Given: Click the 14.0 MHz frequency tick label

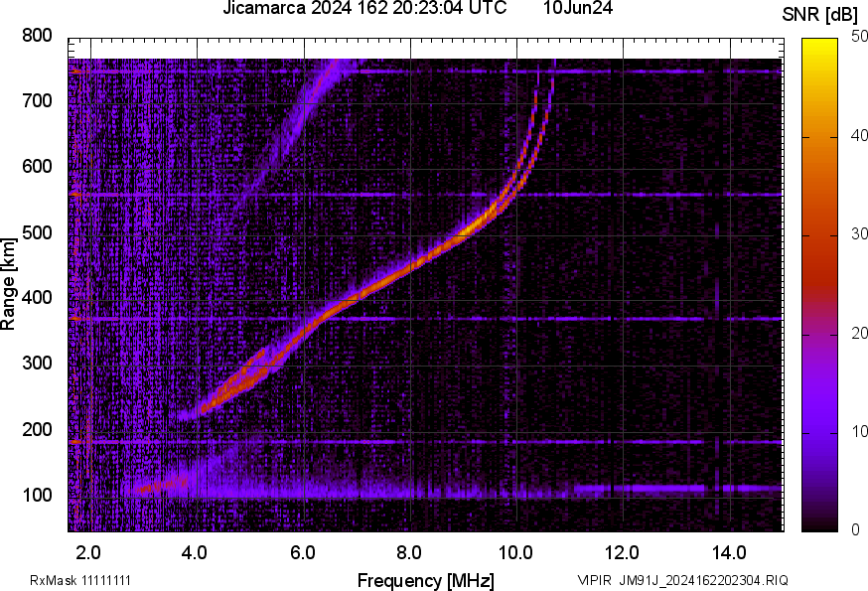Looking at the screenshot, I should 729,552.
